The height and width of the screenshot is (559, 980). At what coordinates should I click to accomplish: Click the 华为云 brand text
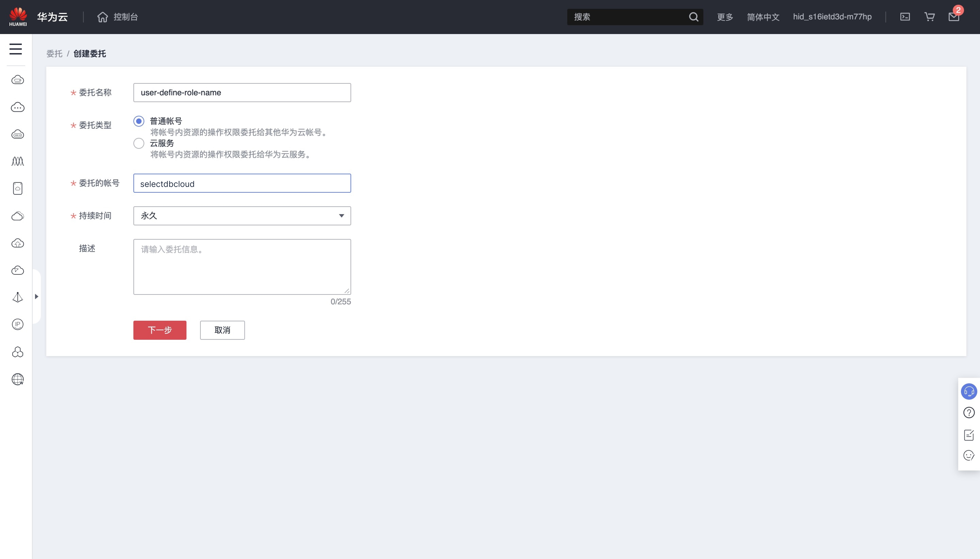click(53, 17)
